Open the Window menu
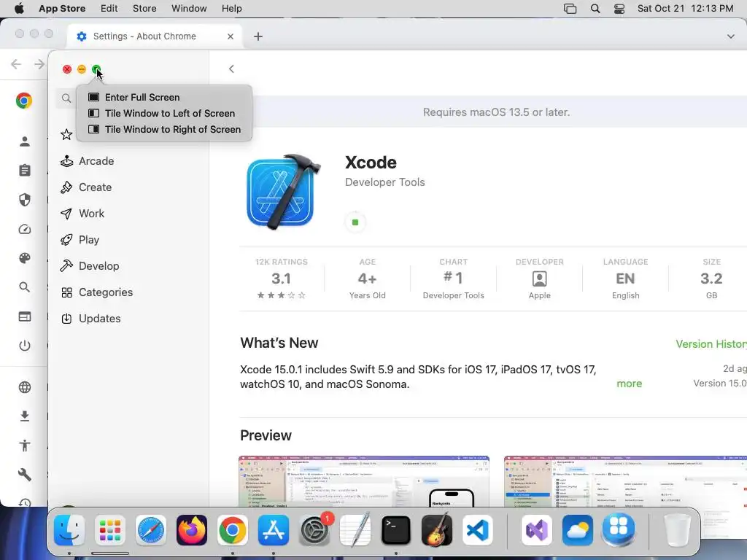 pos(189,9)
